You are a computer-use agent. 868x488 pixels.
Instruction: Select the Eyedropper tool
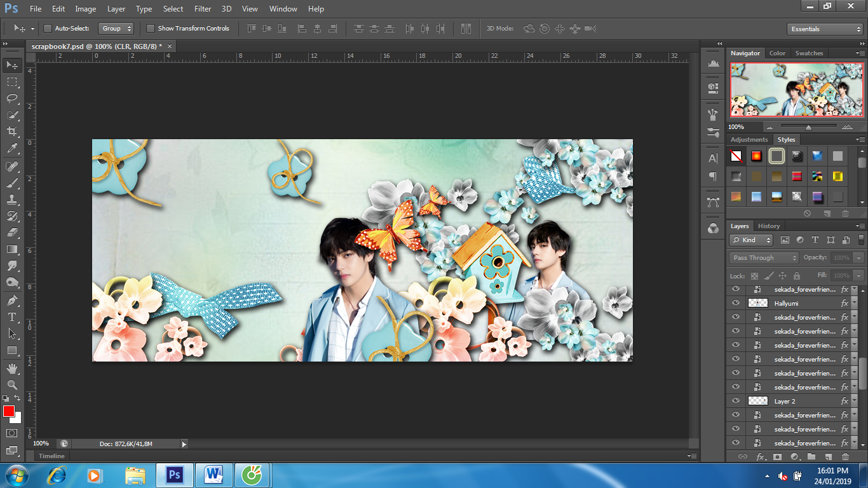click(x=12, y=149)
